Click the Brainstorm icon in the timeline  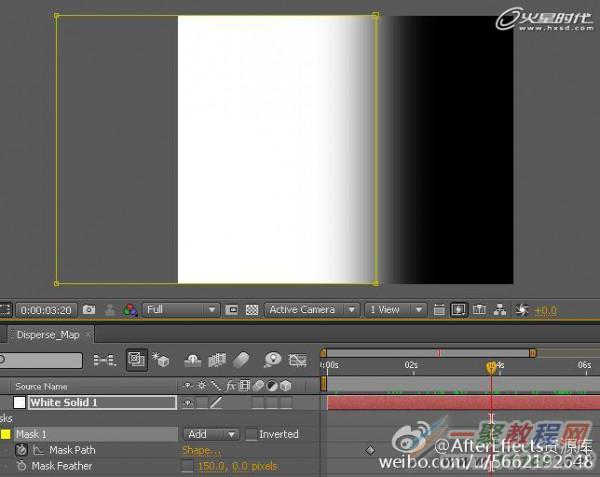(x=270, y=360)
